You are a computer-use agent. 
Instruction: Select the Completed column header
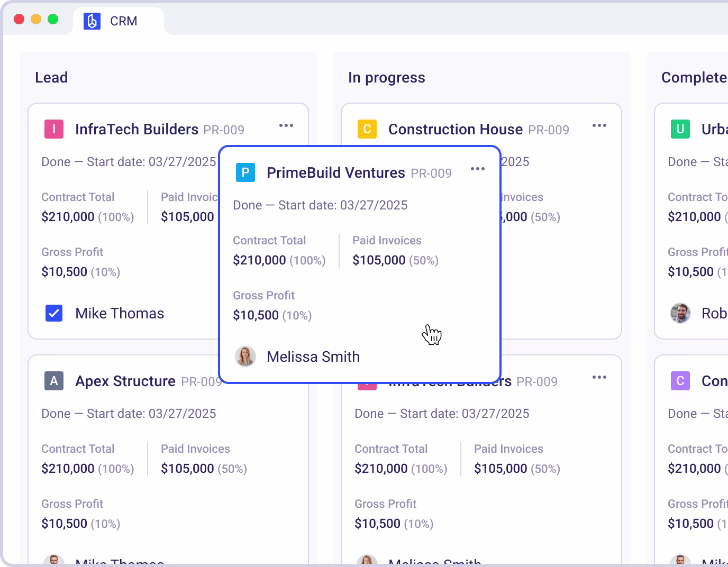click(x=695, y=78)
